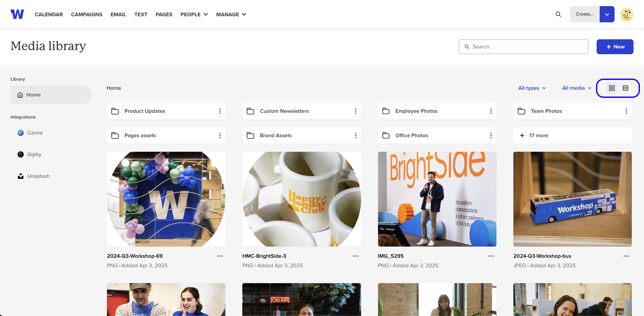This screenshot has width=644, height=316.
Task: Go to the EMAIL tab
Action: coord(118,14)
